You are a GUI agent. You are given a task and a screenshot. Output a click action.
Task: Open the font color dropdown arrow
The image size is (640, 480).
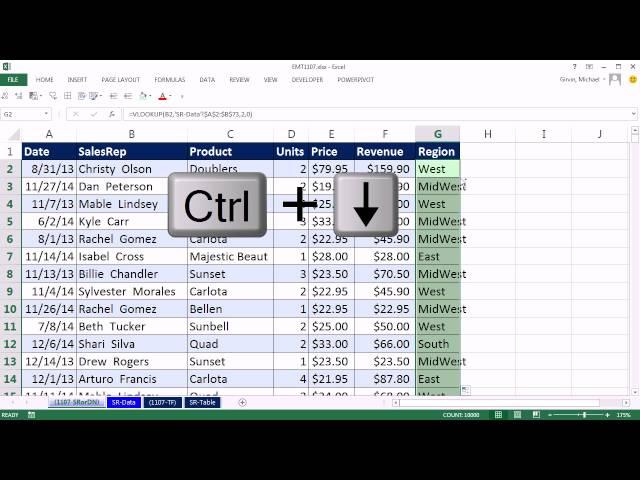172,97
